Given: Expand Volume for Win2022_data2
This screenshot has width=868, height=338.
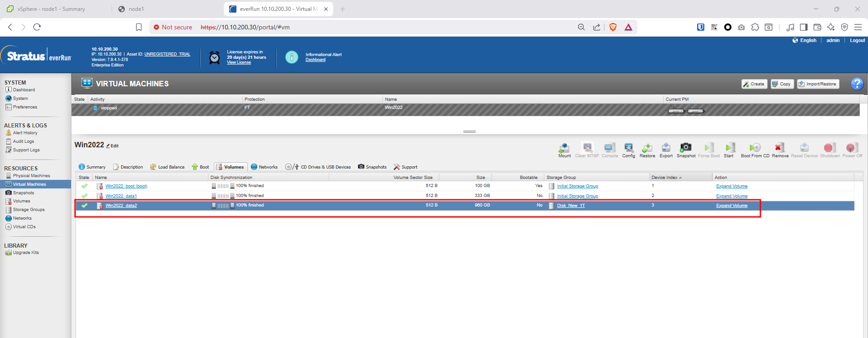Looking at the screenshot, I should [731, 206].
